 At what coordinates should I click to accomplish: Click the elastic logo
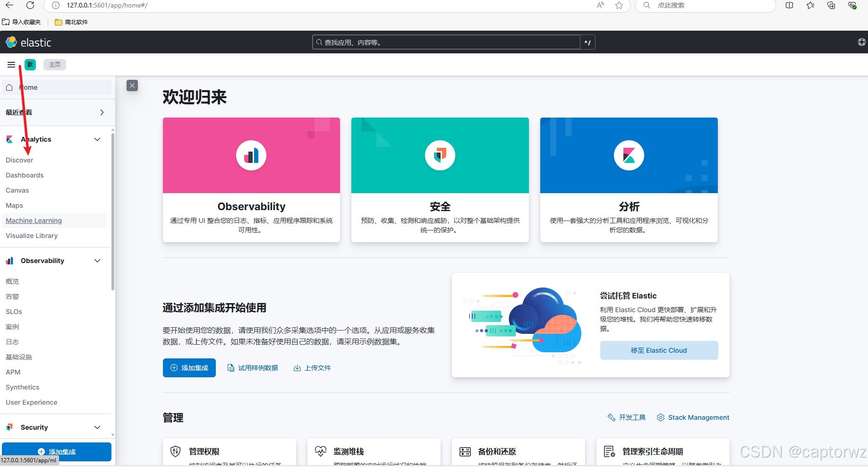[28, 42]
